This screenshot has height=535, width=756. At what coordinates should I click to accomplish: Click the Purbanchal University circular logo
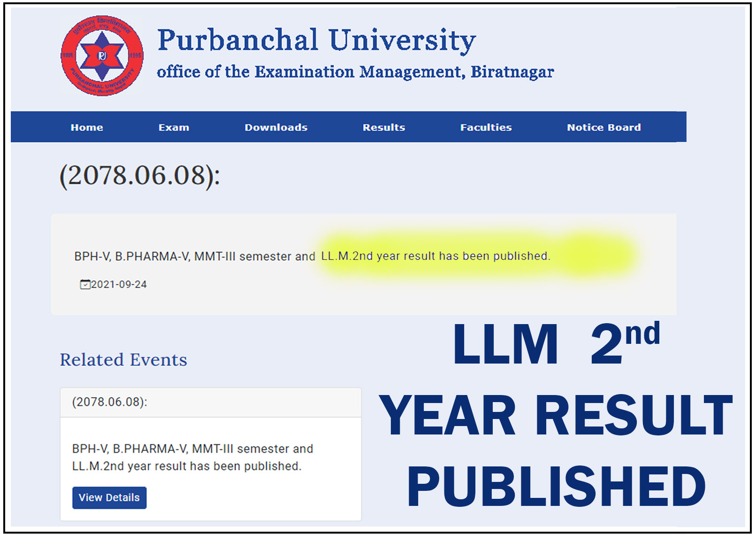(x=102, y=56)
